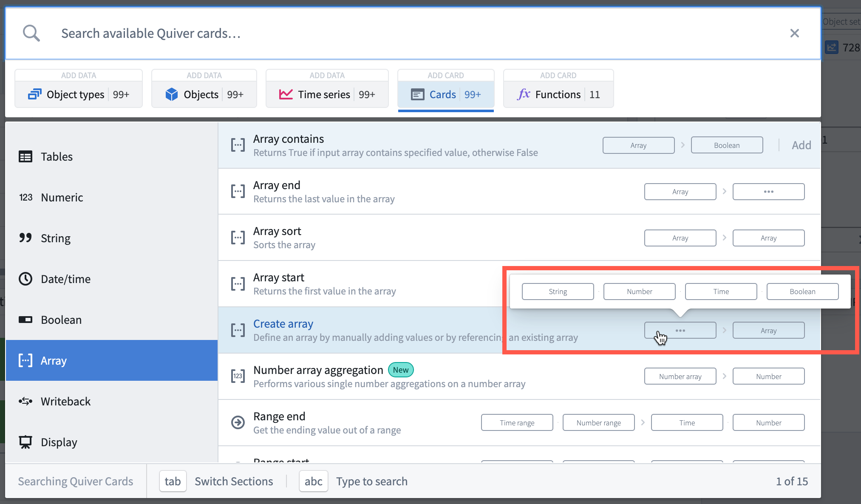
Task: Select the String category
Action: coord(112,238)
